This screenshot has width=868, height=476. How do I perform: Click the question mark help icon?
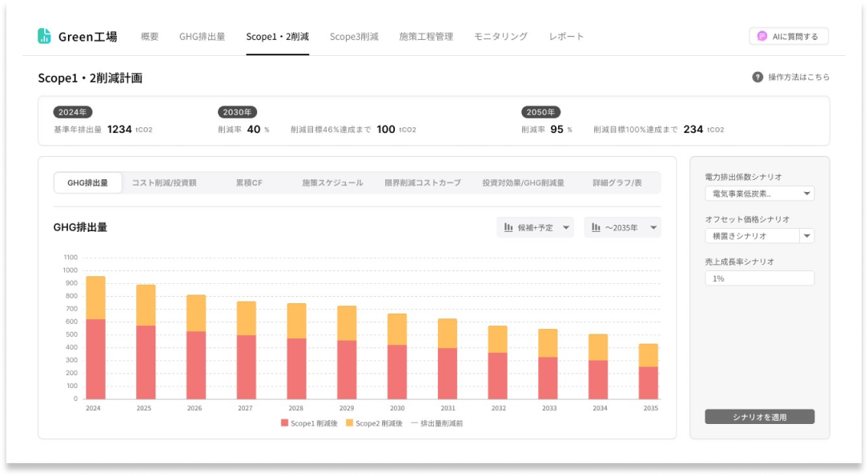[x=757, y=78]
